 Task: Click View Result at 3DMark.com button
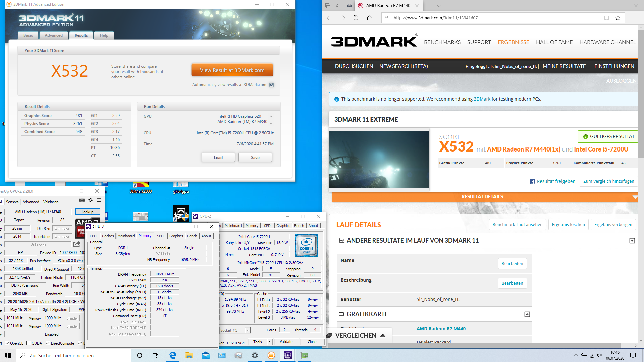232,70
